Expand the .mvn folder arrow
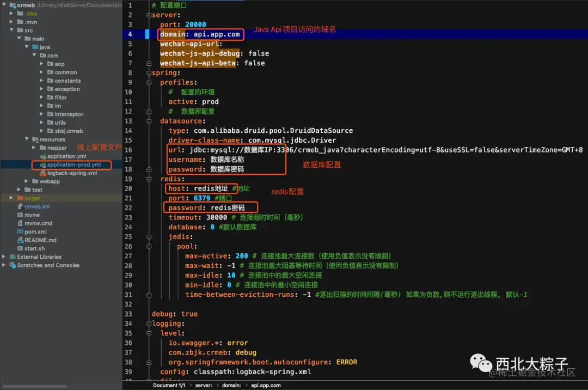This screenshot has width=588, height=390. click(x=11, y=22)
